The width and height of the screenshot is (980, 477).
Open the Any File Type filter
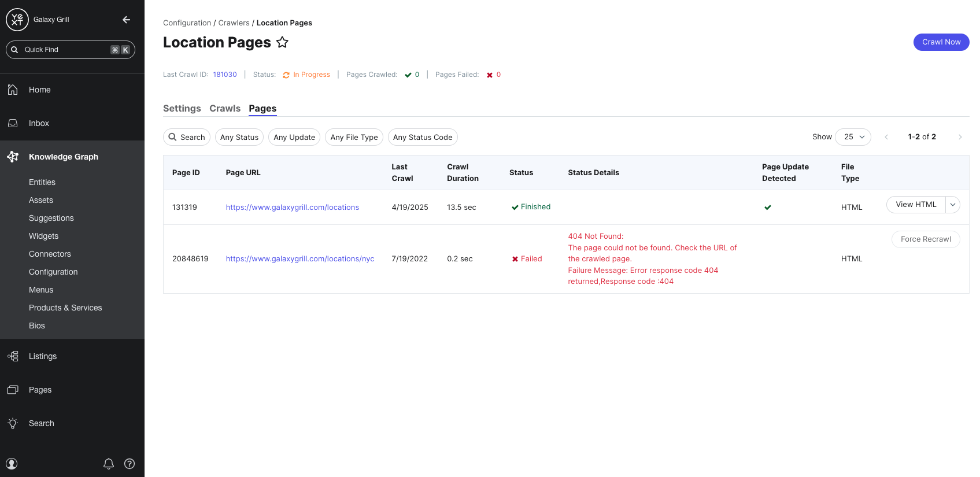[354, 137]
